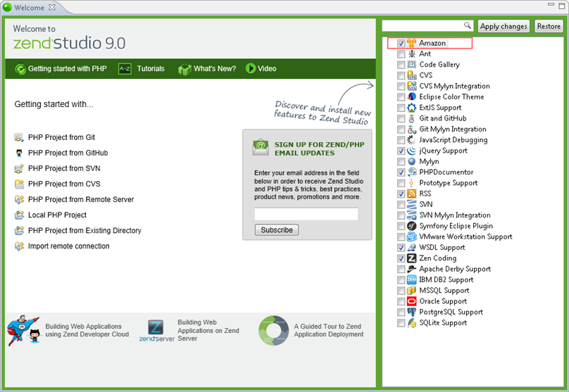The width and height of the screenshot is (569, 392).
Task: Click the MSSQL Support icon
Action: [x=411, y=291]
